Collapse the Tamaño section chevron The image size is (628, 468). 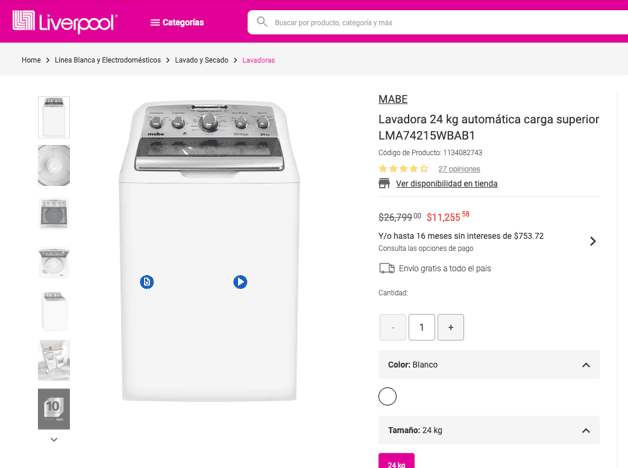point(586,430)
